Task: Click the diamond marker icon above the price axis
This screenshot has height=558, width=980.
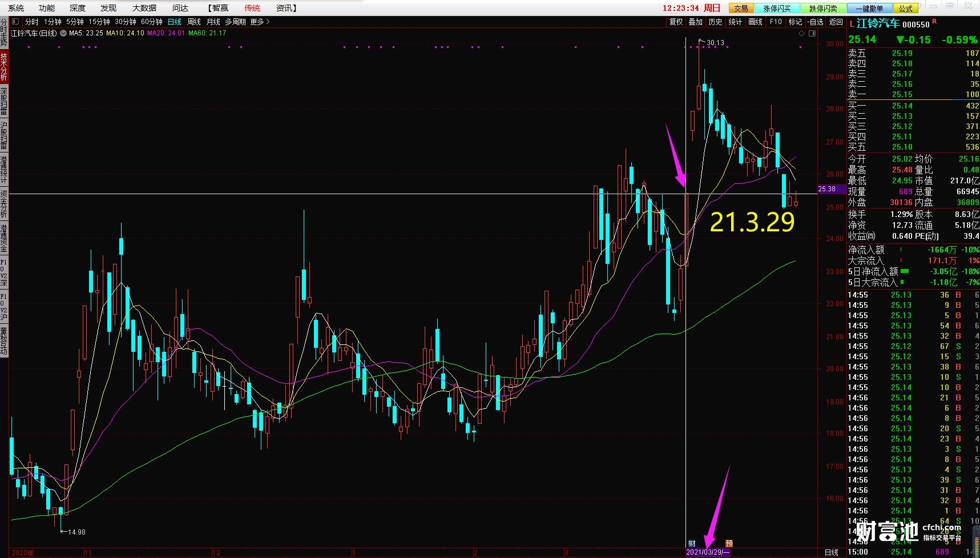Action: (801, 34)
